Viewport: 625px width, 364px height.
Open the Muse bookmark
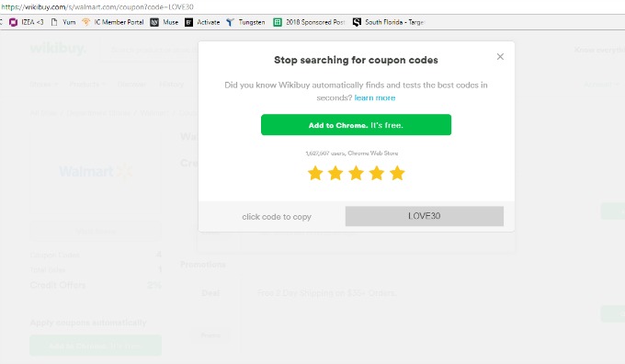[165, 22]
